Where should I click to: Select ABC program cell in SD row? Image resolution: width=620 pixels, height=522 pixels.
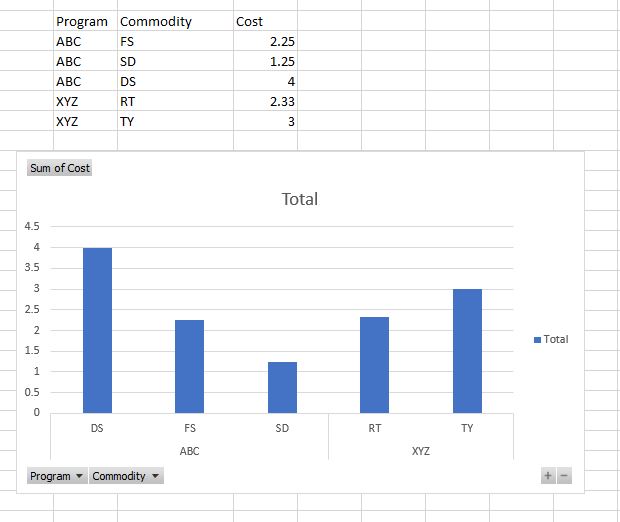(85, 61)
